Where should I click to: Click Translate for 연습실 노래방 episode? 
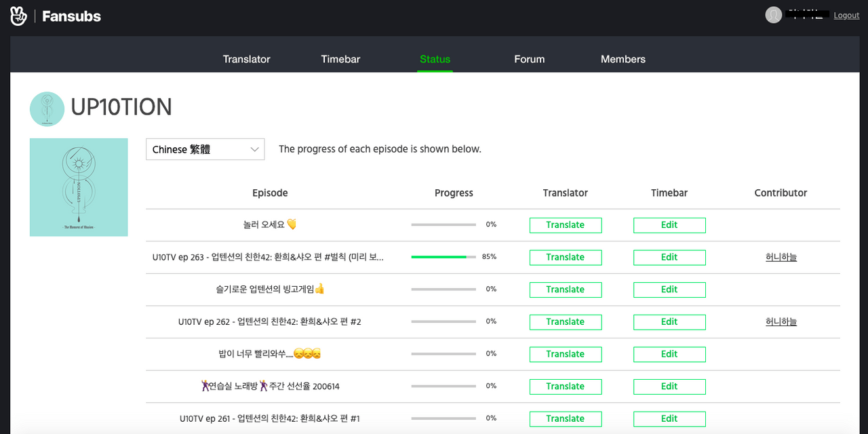[x=566, y=387]
